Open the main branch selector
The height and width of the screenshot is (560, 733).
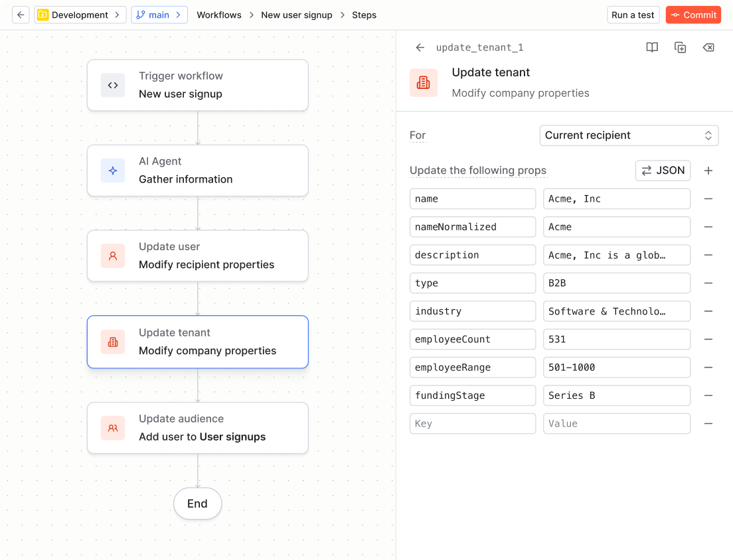pyautogui.click(x=159, y=15)
